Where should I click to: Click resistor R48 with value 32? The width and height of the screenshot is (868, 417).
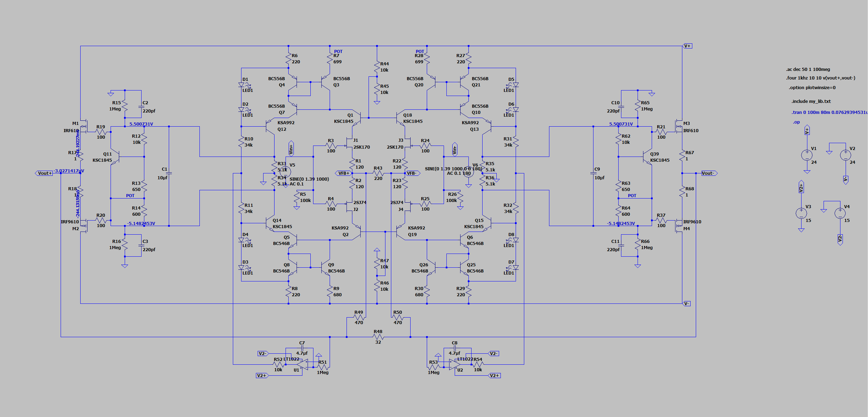pyautogui.click(x=378, y=337)
